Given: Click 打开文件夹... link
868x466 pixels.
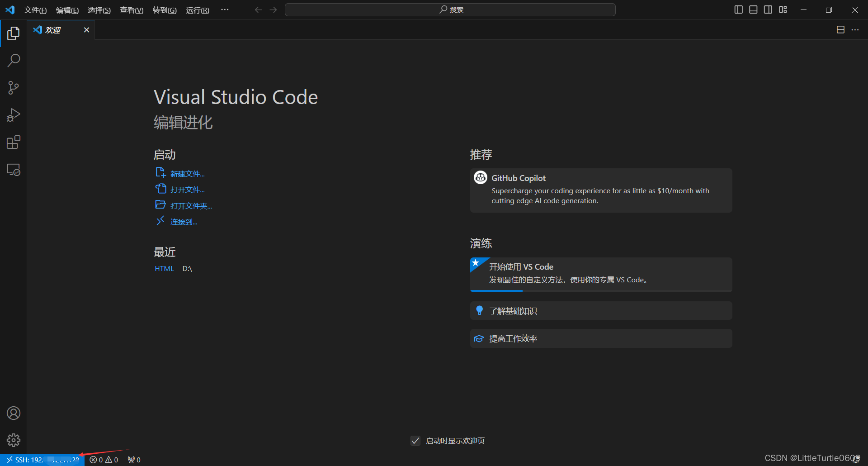Looking at the screenshot, I should pos(191,206).
